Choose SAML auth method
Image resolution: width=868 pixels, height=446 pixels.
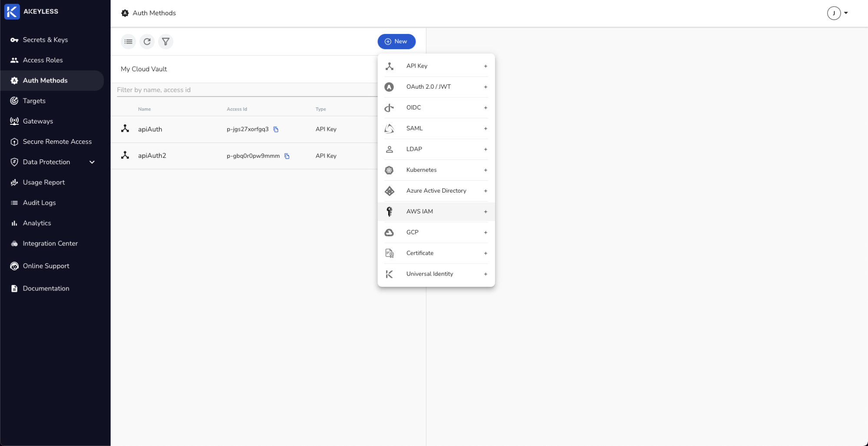[436, 129]
